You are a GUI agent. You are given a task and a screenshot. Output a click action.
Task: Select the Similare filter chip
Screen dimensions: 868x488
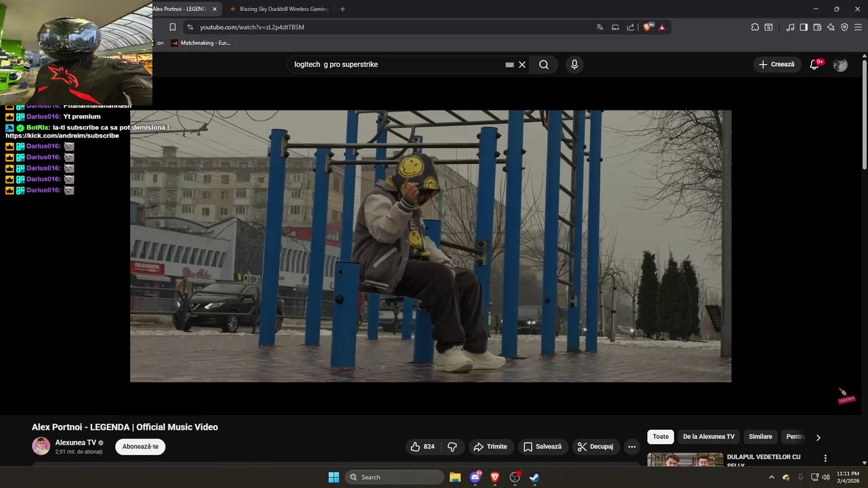pos(760,437)
